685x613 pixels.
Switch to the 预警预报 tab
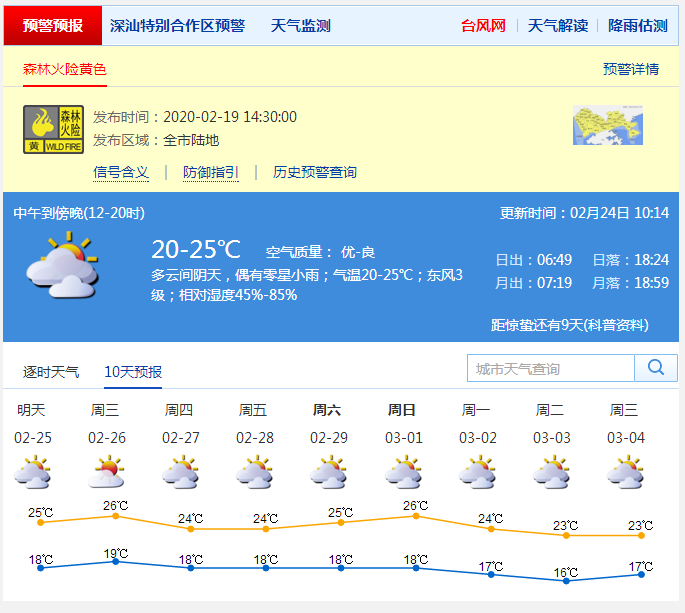[x=53, y=26]
